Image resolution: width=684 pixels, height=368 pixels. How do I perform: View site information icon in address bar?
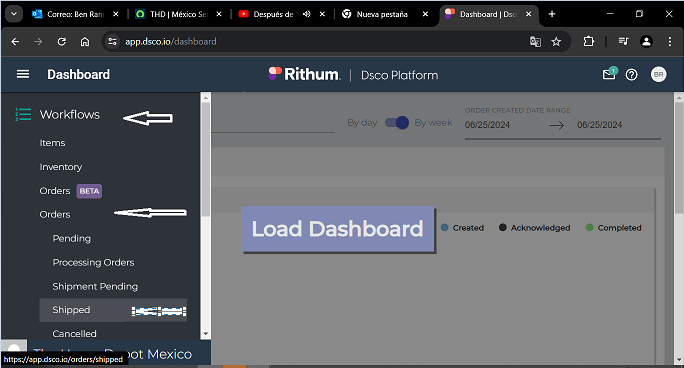[x=113, y=42]
